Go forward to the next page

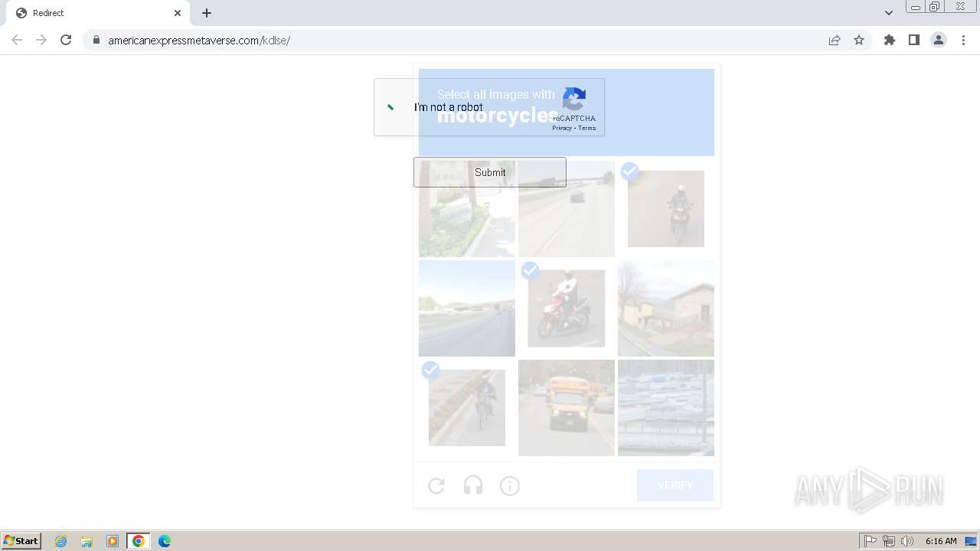point(41,40)
